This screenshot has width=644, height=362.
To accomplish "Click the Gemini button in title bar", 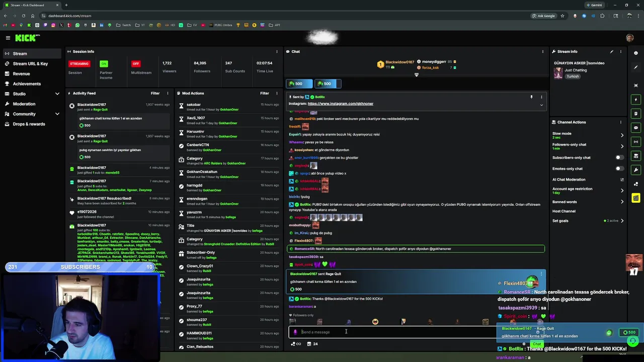I will [594, 5].
